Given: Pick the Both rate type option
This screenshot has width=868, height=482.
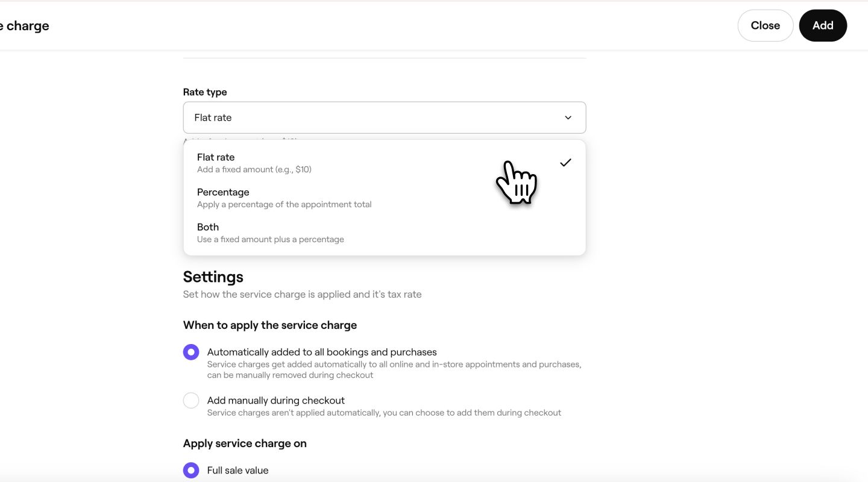Looking at the screenshot, I should coord(208,227).
